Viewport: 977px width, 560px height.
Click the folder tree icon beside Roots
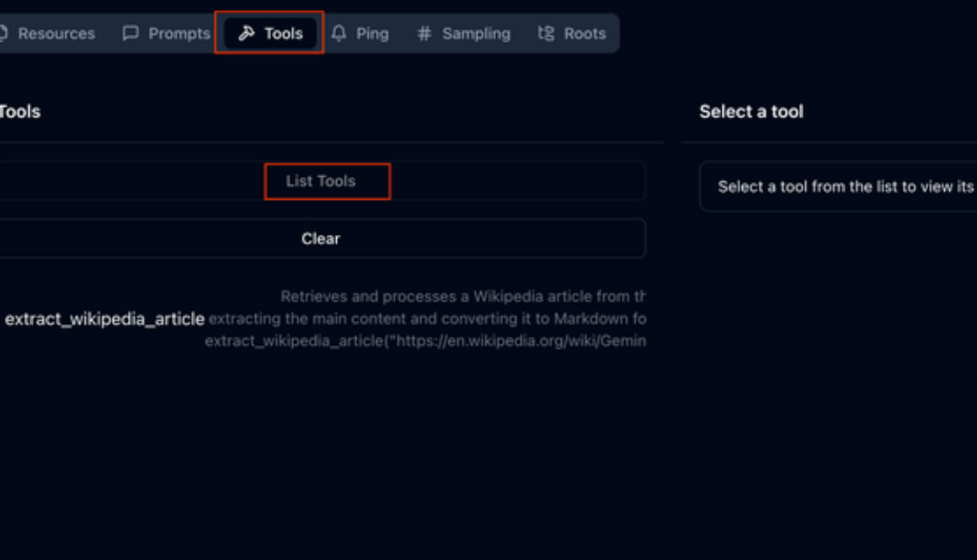click(x=547, y=34)
